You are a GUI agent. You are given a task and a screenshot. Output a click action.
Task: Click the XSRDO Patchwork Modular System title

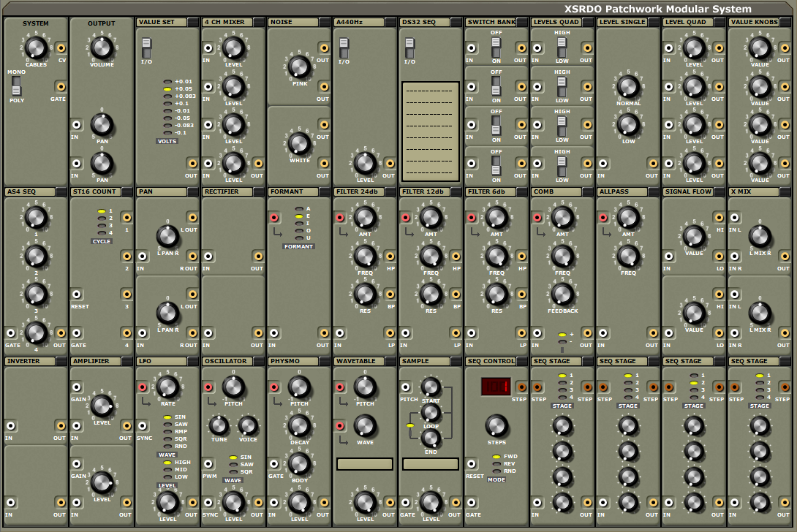click(658, 9)
